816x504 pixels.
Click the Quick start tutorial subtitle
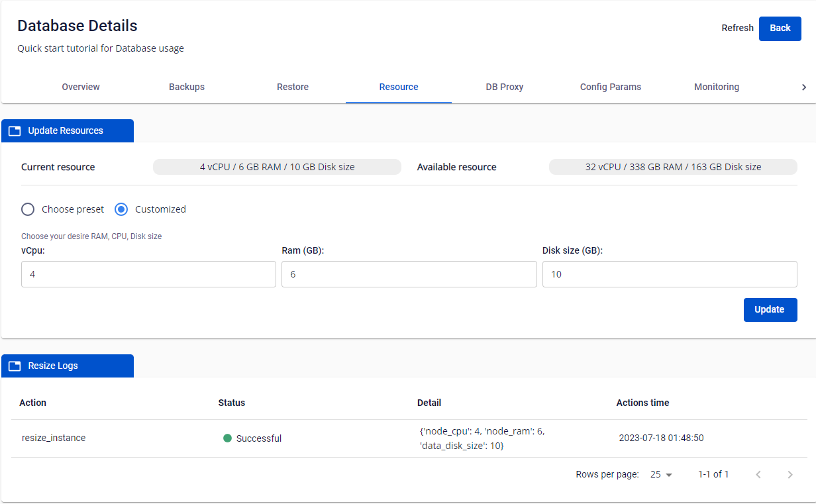tap(101, 48)
